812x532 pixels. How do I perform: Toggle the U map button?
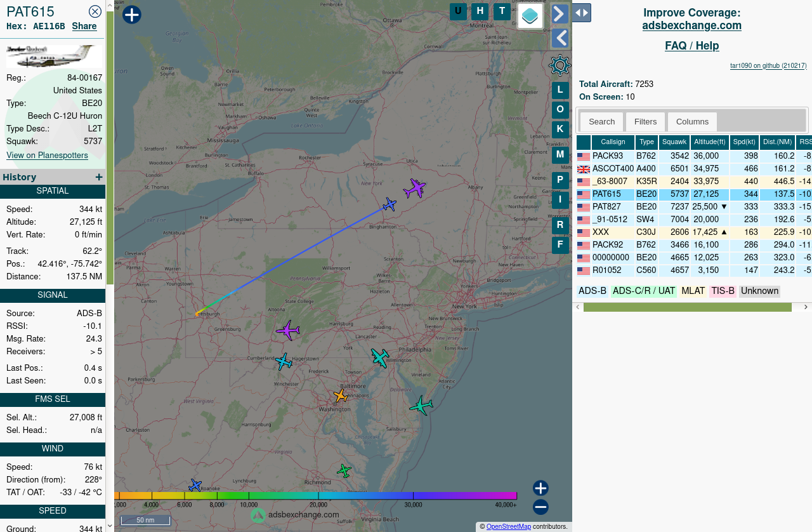[458, 11]
